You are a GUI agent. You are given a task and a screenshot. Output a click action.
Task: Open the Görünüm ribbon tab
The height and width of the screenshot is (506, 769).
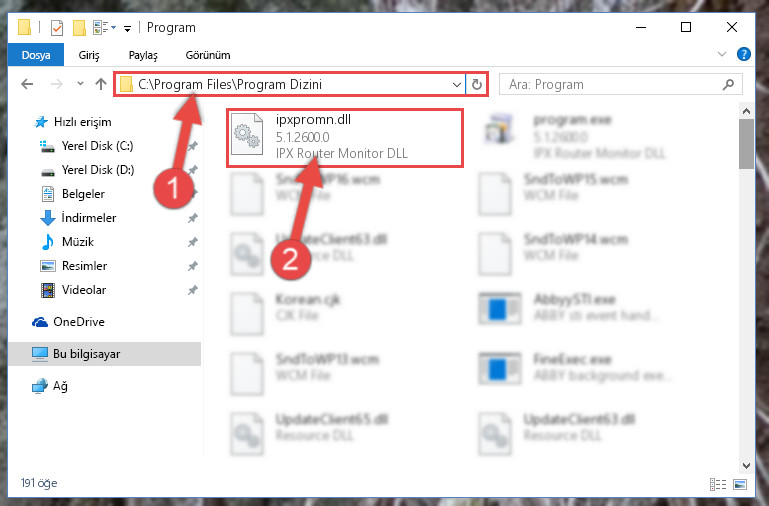(208, 55)
